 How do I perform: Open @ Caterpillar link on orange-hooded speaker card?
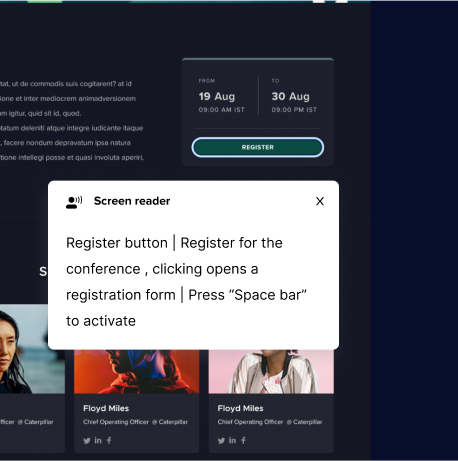170,422
